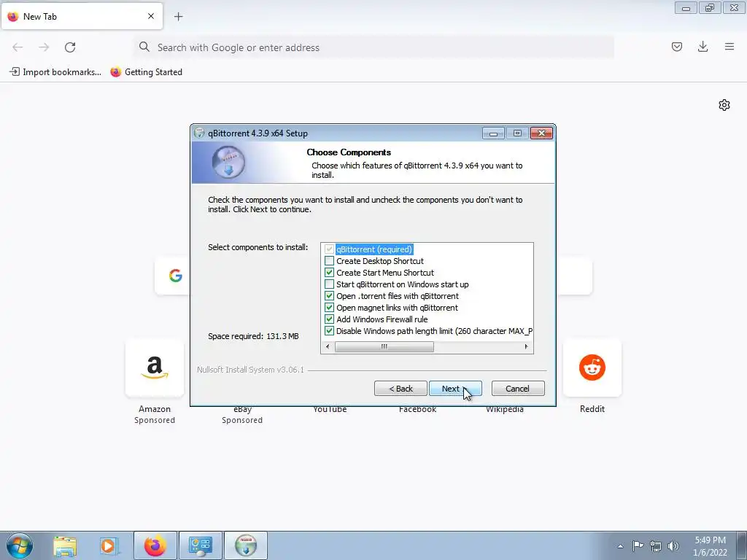Click the network tray icon
747x560 pixels.
pos(656,545)
